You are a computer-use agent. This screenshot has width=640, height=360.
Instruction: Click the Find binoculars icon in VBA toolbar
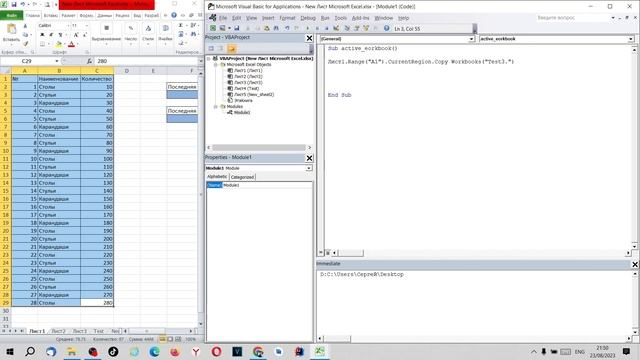click(x=276, y=28)
